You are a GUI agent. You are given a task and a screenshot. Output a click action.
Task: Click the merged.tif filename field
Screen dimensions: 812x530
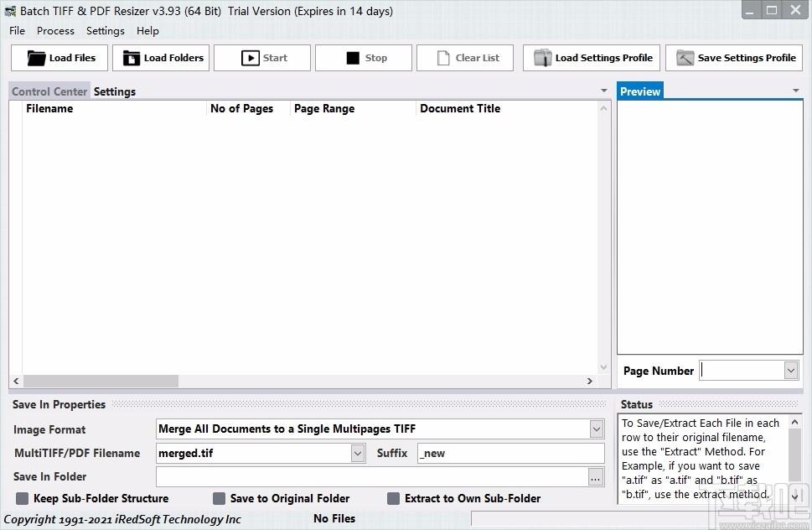(x=254, y=454)
